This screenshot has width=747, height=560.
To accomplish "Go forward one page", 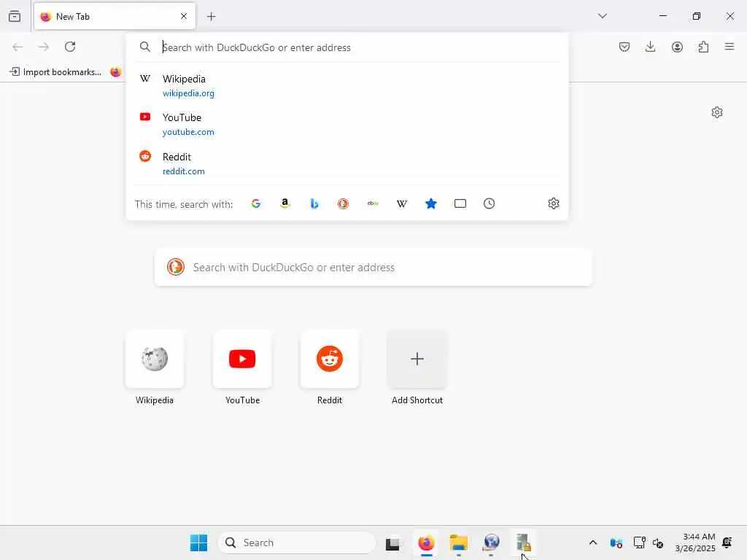I will pyautogui.click(x=43, y=47).
